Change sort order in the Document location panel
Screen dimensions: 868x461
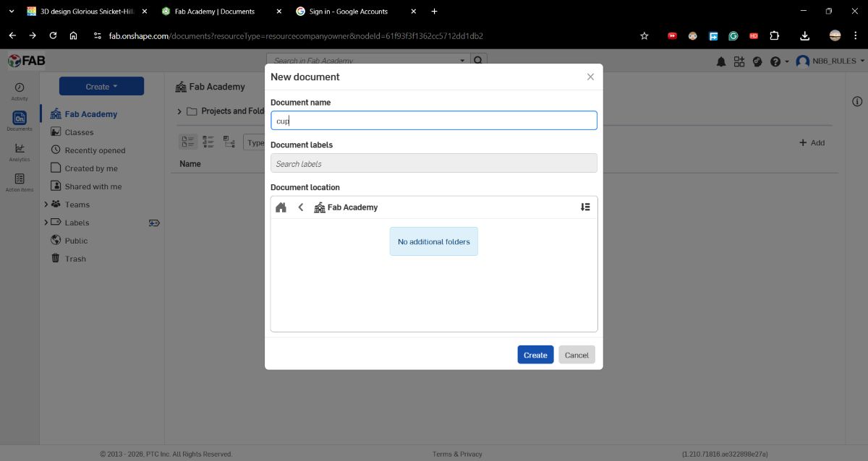(585, 207)
